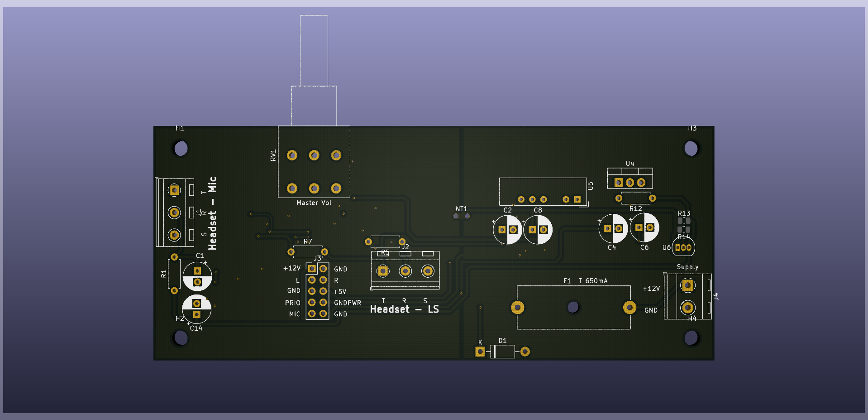
Task: Click the C14 capacitor footprint
Action: coord(196,309)
